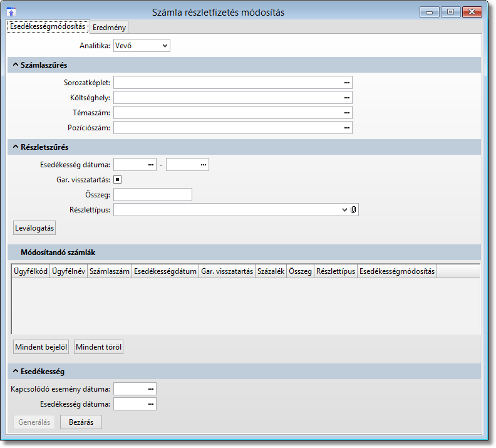This screenshot has height=448, width=496.
Task: Click the Költséghely field ellipsis icon
Action: (346, 98)
